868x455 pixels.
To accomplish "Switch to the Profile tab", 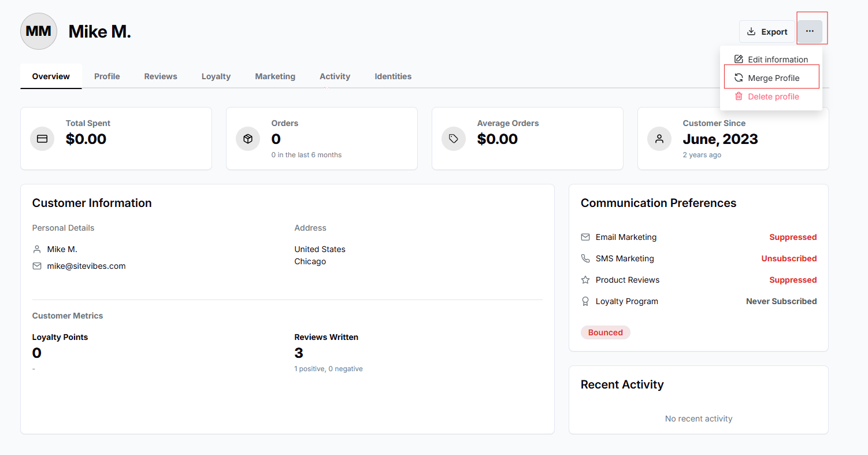I will pos(107,76).
